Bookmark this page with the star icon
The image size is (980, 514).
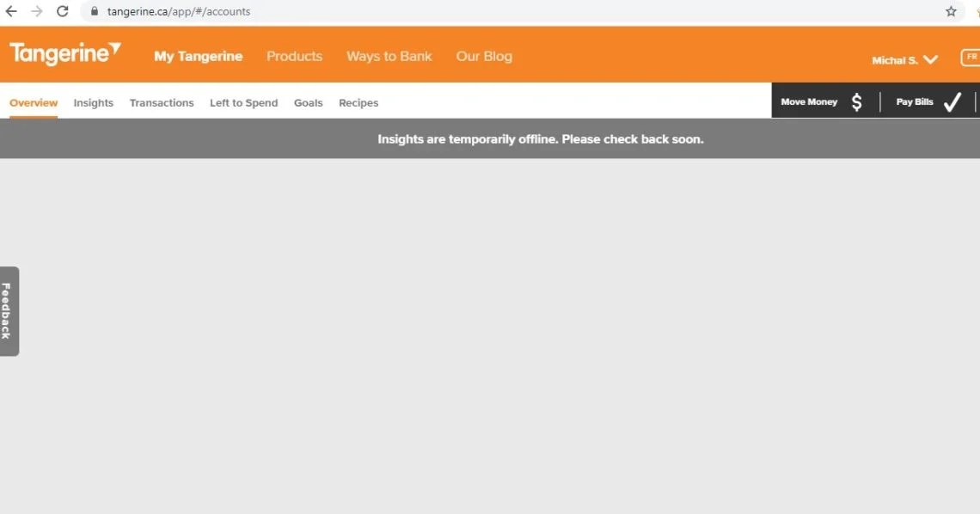coord(951,11)
